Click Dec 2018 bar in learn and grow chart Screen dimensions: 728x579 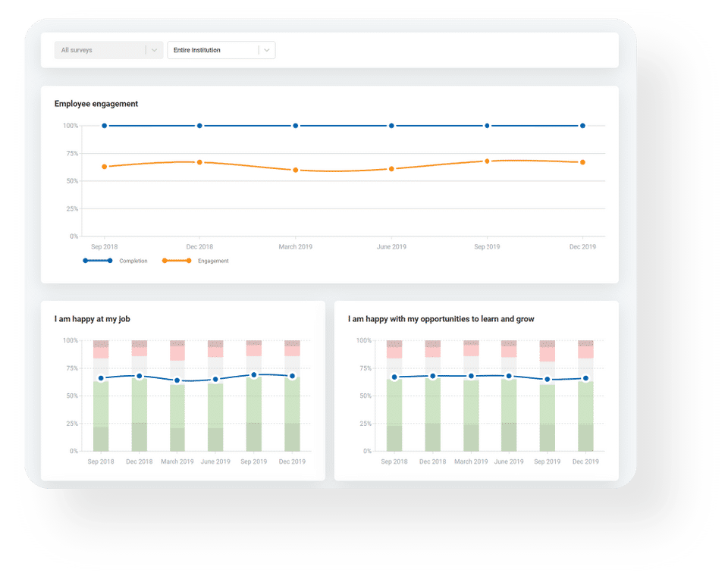[x=433, y=396]
